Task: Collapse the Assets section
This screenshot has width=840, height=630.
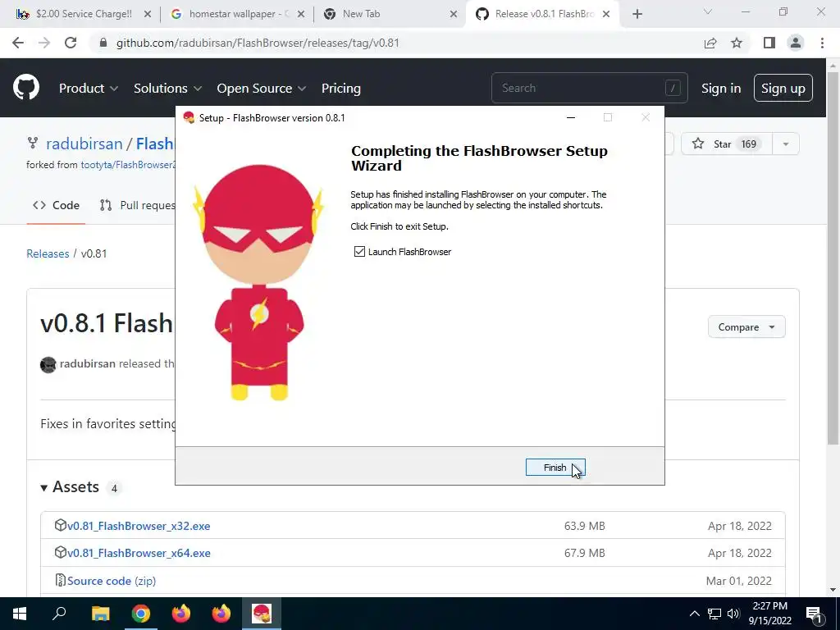Action: [70, 487]
